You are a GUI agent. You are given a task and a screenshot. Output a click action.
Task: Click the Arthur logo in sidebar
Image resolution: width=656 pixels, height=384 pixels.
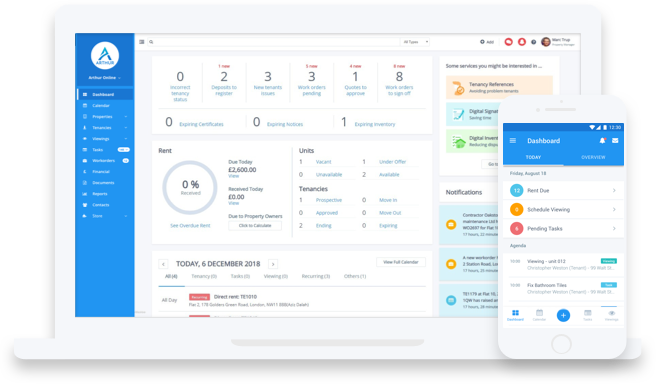(x=105, y=55)
